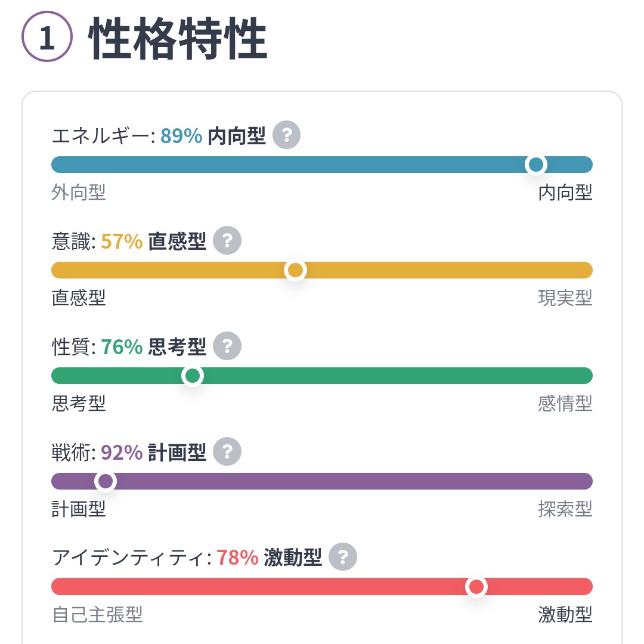Click the 感情型 label under green bar

pyautogui.click(x=565, y=404)
